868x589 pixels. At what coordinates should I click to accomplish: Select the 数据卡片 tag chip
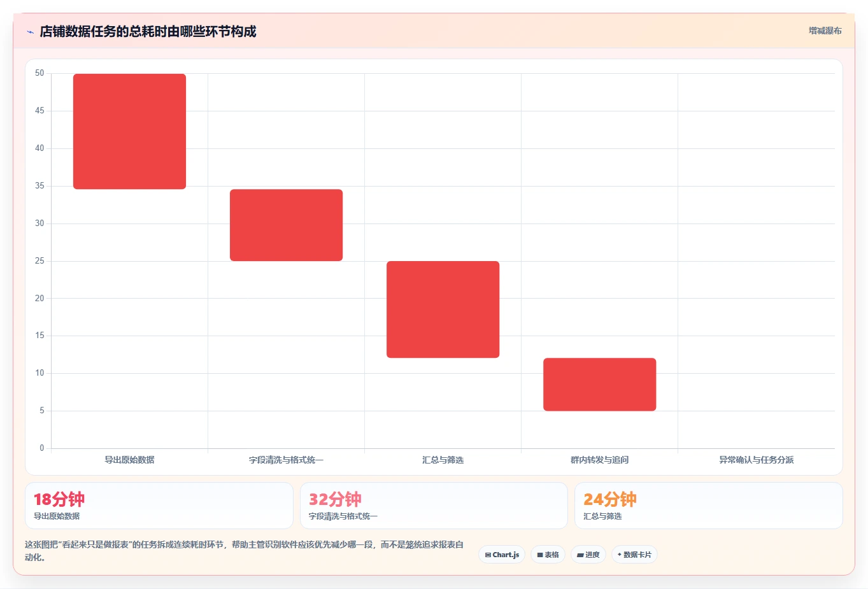(x=634, y=555)
